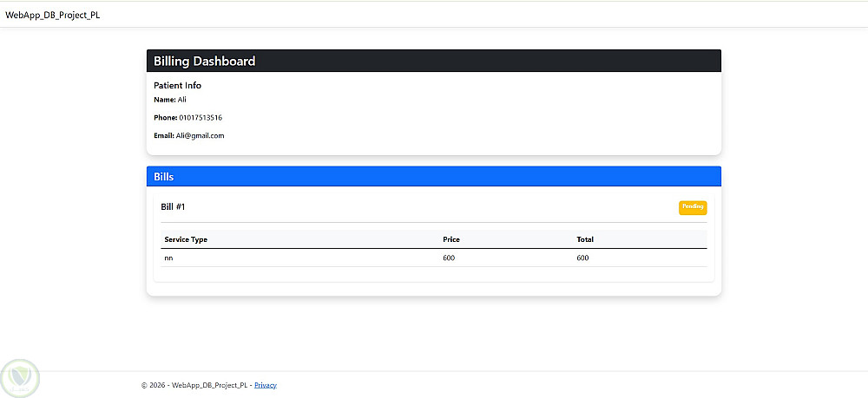Click the 600 price value

coord(449,258)
